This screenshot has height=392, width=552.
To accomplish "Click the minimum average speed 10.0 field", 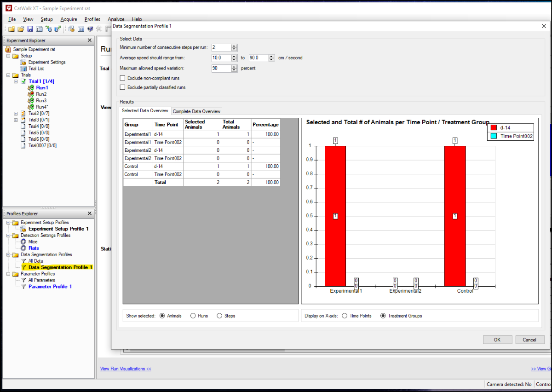I will [221, 58].
